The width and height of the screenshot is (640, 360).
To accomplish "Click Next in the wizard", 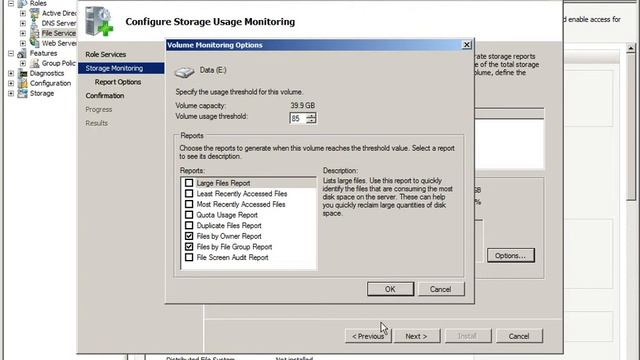I will pyautogui.click(x=417, y=336).
